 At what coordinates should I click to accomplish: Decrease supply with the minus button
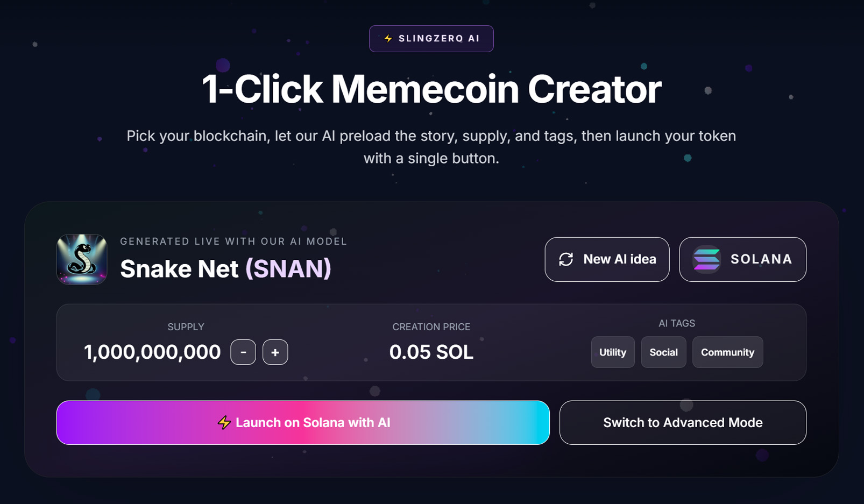[243, 352]
